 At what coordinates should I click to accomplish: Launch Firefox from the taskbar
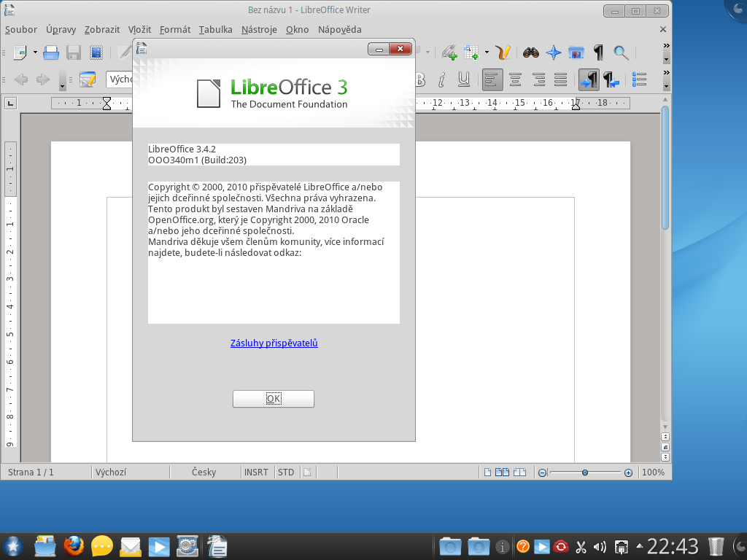tap(74, 547)
